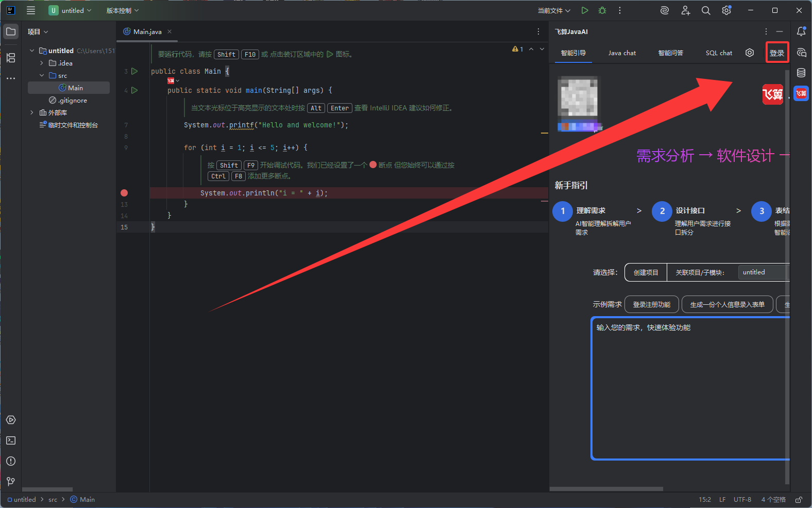Click the run gutter icon beside class Main
This screenshot has height=508, width=812.
134,71
